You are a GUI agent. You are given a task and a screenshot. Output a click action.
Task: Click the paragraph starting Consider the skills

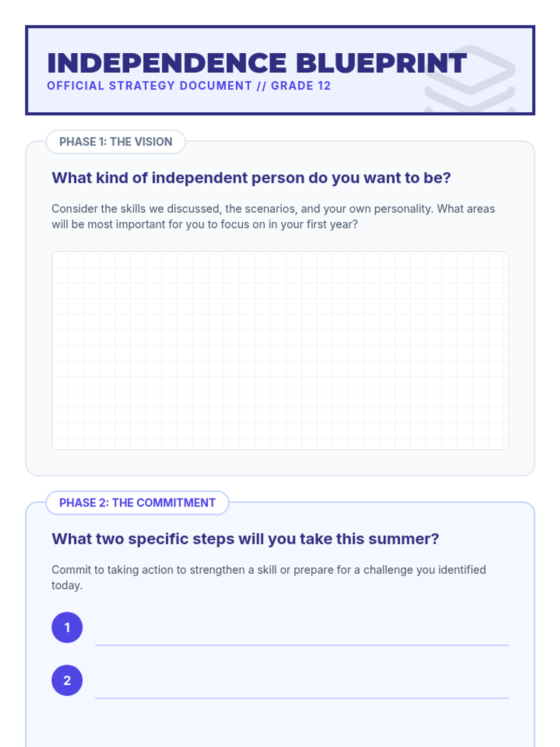[273, 216]
